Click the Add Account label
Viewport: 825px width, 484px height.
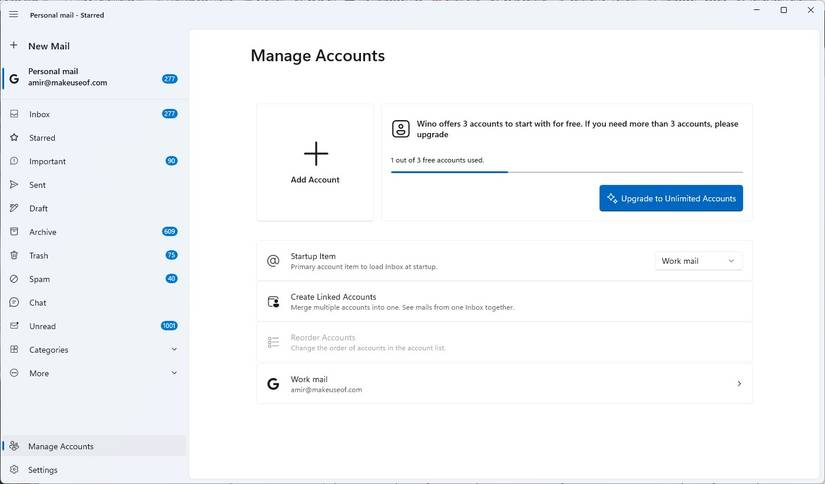315,179
